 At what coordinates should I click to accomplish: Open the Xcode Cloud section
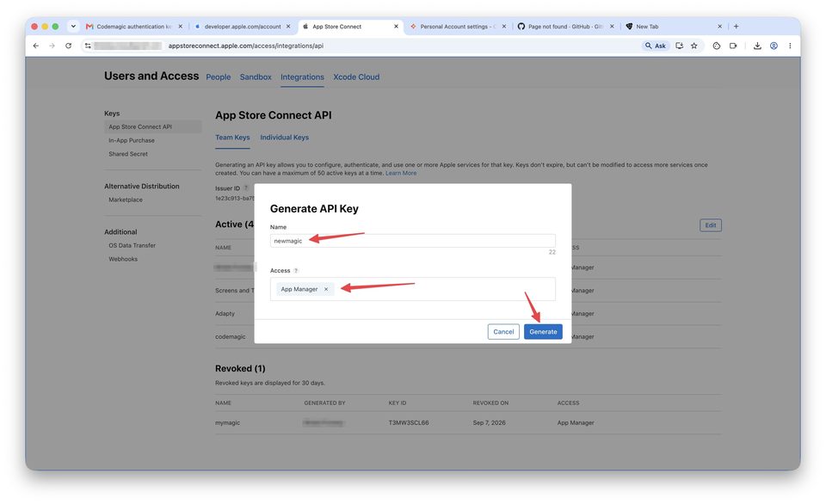click(x=356, y=77)
